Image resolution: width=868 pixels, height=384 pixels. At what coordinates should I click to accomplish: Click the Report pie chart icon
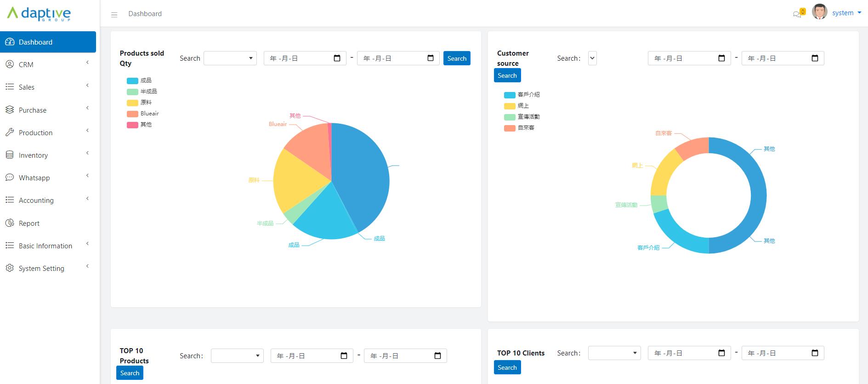[10, 223]
